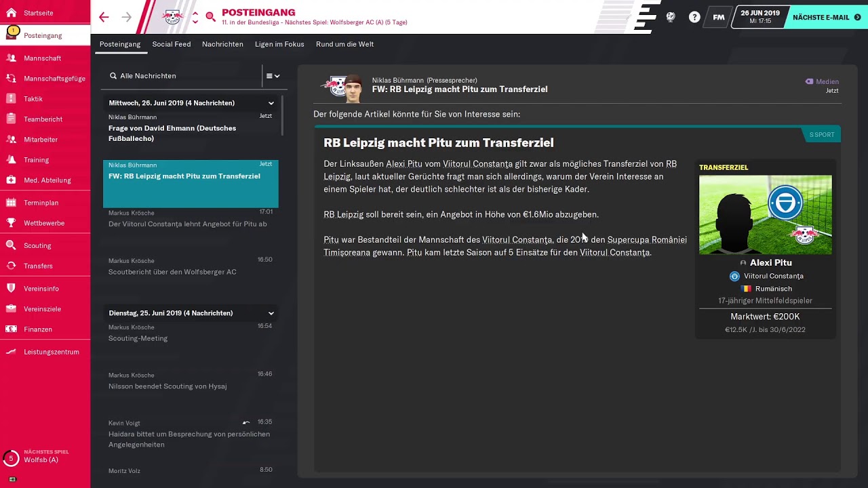This screenshot has height=488, width=868.
Task: Open Vereinsinfo shield icon
Action: (x=11, y=289)
